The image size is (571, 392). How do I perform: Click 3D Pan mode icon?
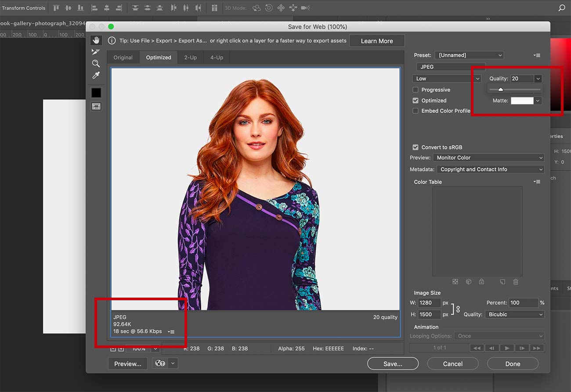[x=281, y=8]
